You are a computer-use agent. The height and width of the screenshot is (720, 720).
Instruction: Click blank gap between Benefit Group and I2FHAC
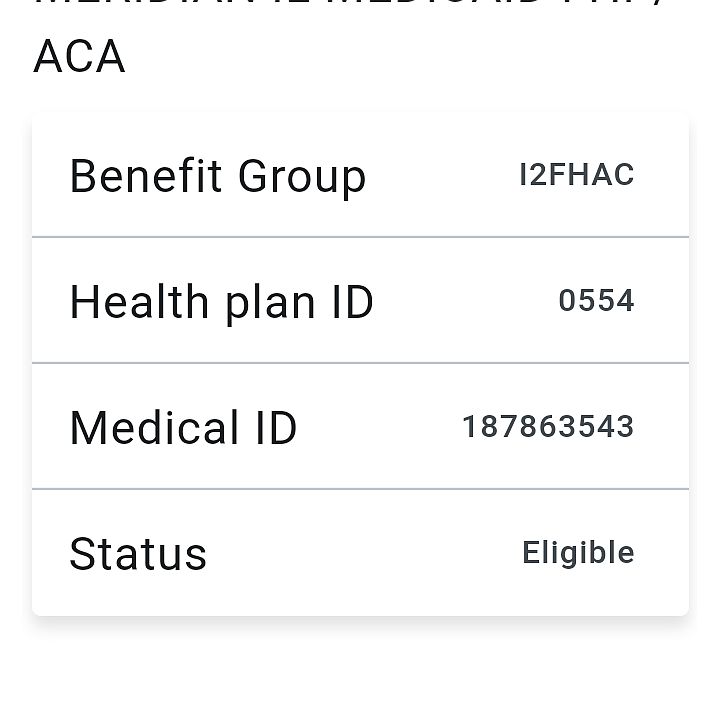pyautogui.click(x=443, y=176)
